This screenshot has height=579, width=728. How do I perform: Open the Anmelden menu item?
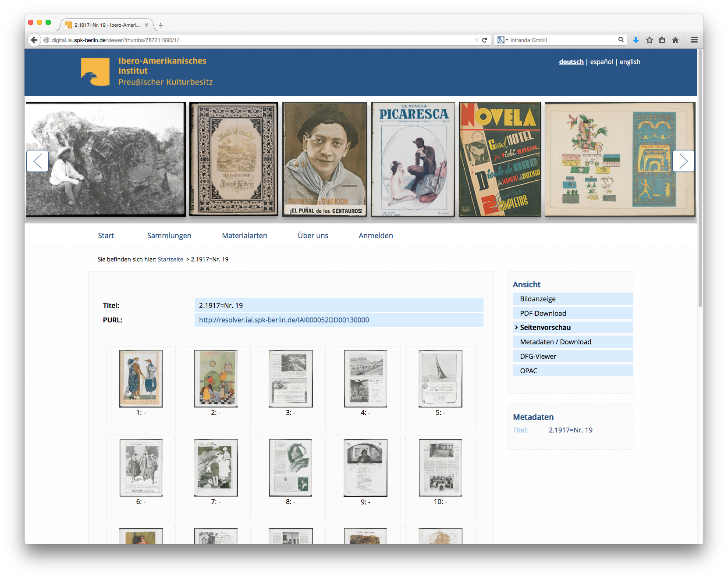376,236
